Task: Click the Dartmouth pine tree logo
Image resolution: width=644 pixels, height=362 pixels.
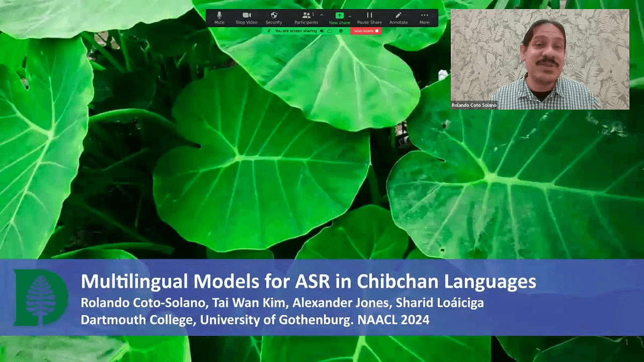Action: pyautogui.click(x=40, y=298)
